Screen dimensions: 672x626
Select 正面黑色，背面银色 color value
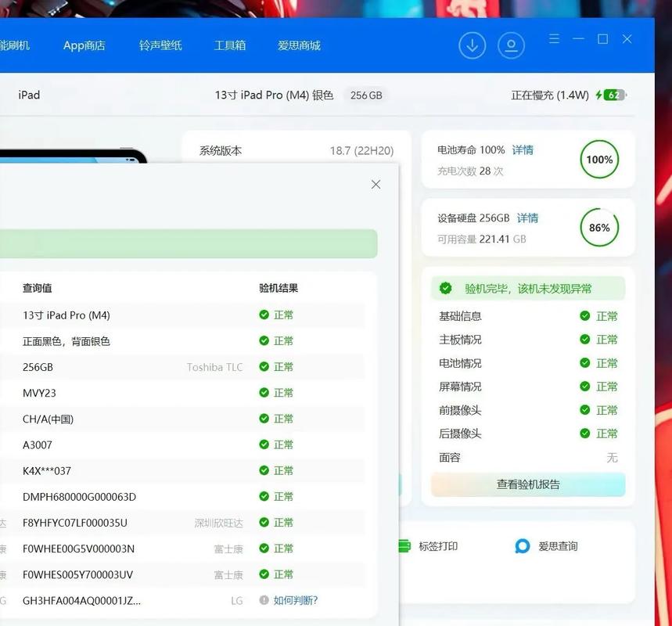[66, 341]
